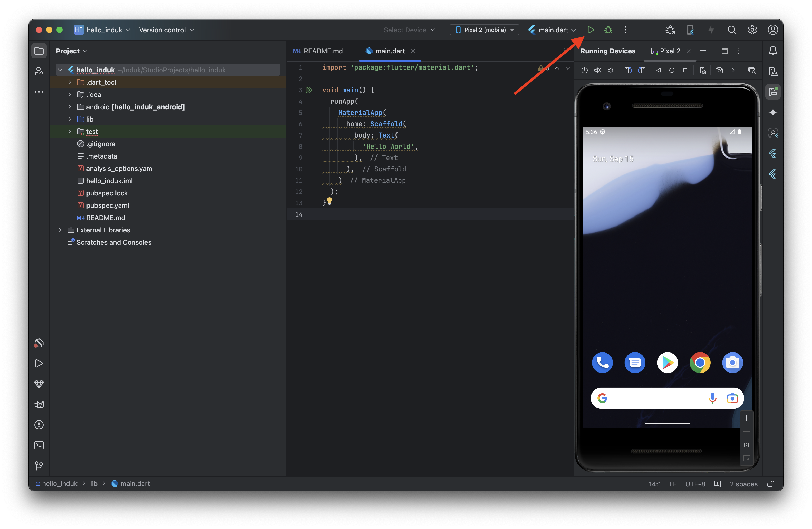The image size is (812, 529).
Task: Run main.dart with the green play button
Action: pyautogui.click(x=591, y=30)
